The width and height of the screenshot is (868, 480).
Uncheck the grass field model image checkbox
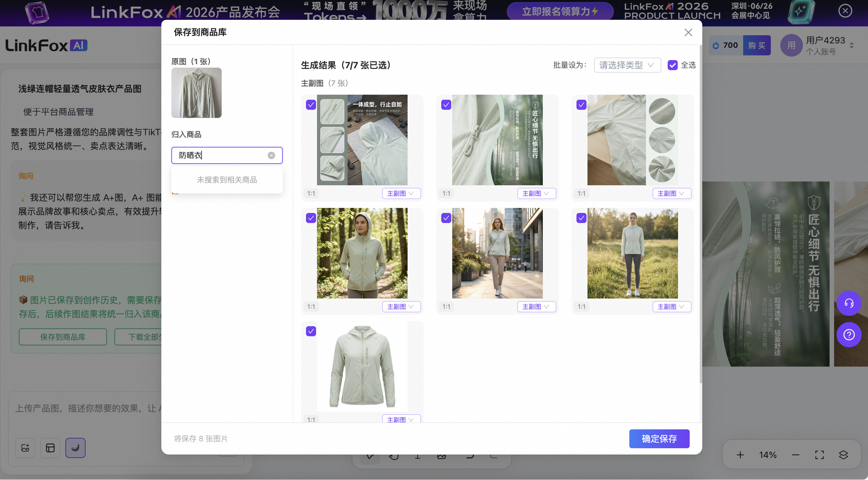point(581,218)
